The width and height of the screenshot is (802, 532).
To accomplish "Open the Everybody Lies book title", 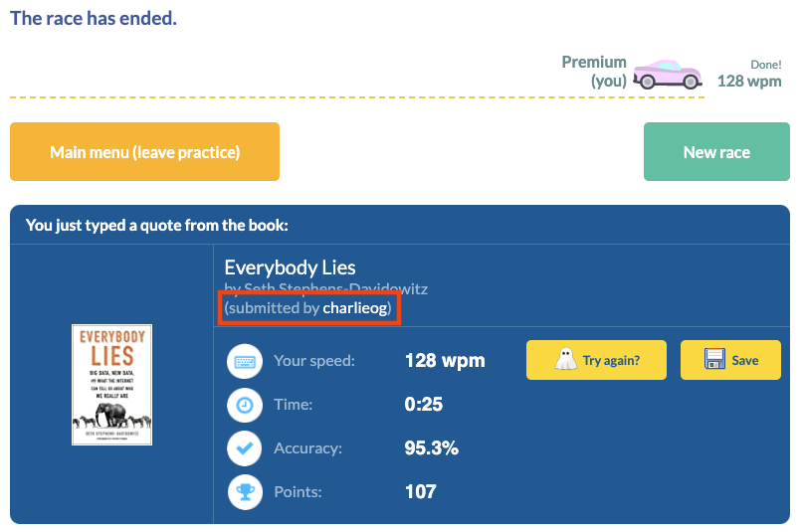I will [x=290, y=266].
